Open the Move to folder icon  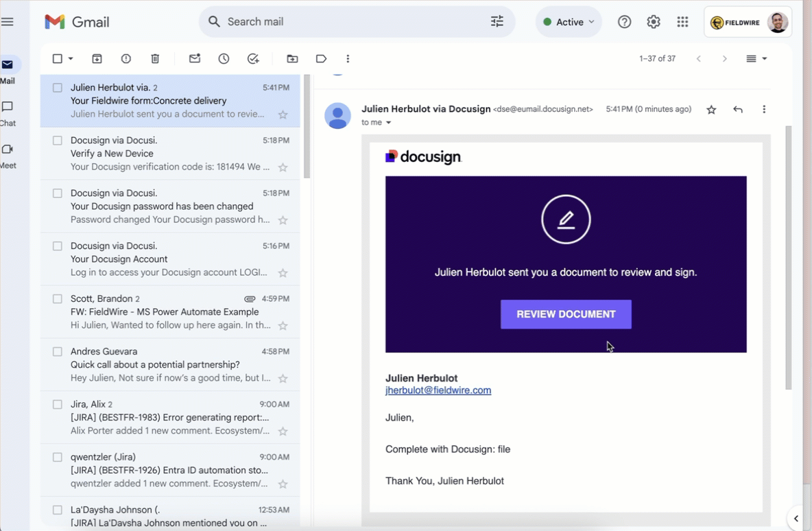tap(292, 59)
